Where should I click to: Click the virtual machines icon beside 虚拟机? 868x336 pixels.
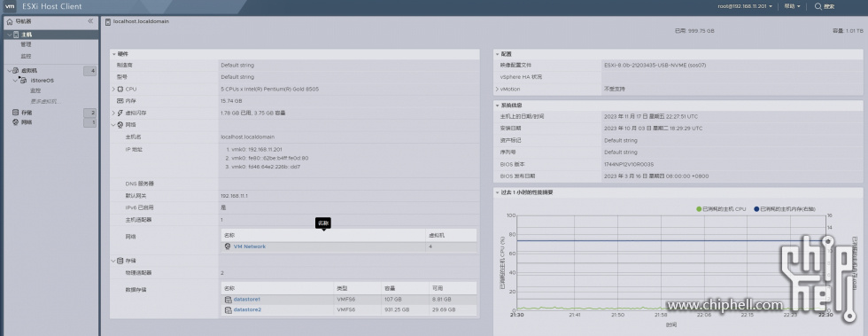click(16, 70)
